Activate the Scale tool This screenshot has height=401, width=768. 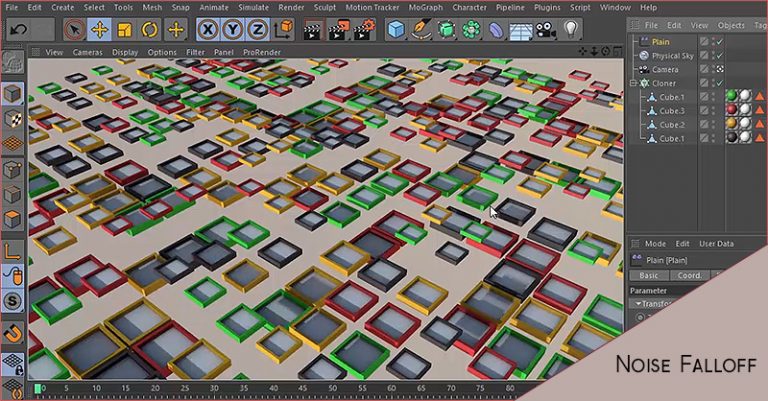point(125,29)
